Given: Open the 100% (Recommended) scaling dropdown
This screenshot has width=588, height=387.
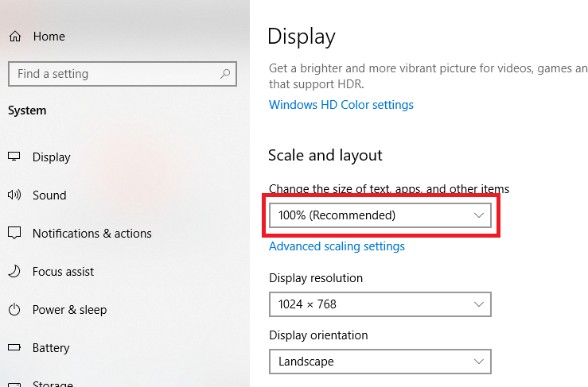Looking at the screenshot, I should click(380, 215).
